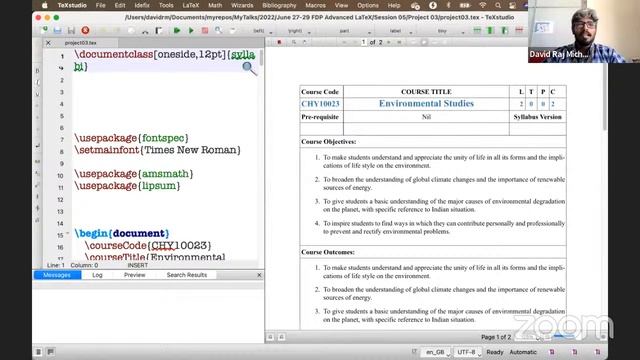
Task: Close the bottom messages panel
Action: pos(259,275)
